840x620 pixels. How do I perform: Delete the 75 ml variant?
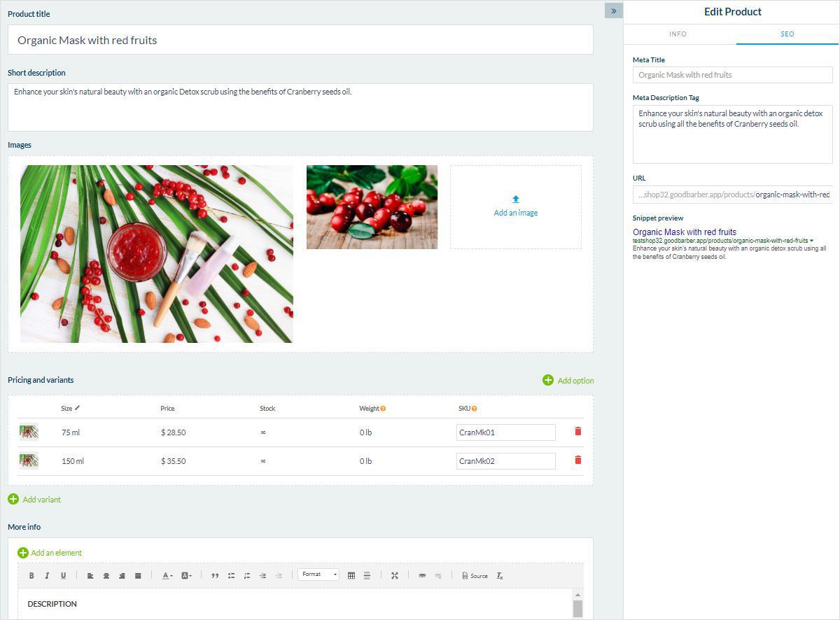pyautogui.click(x=577, y=432)
